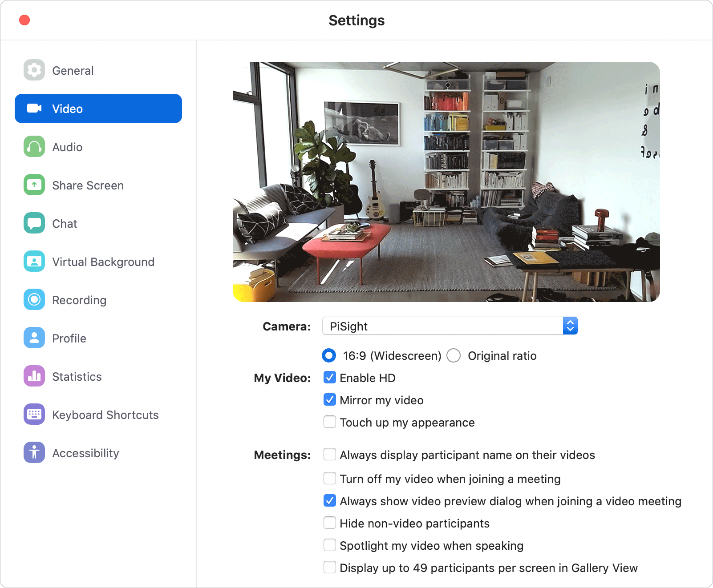The image size is (713, 588).
Task: Click the Recording circle icon
Action: click(x=34, y=300)
